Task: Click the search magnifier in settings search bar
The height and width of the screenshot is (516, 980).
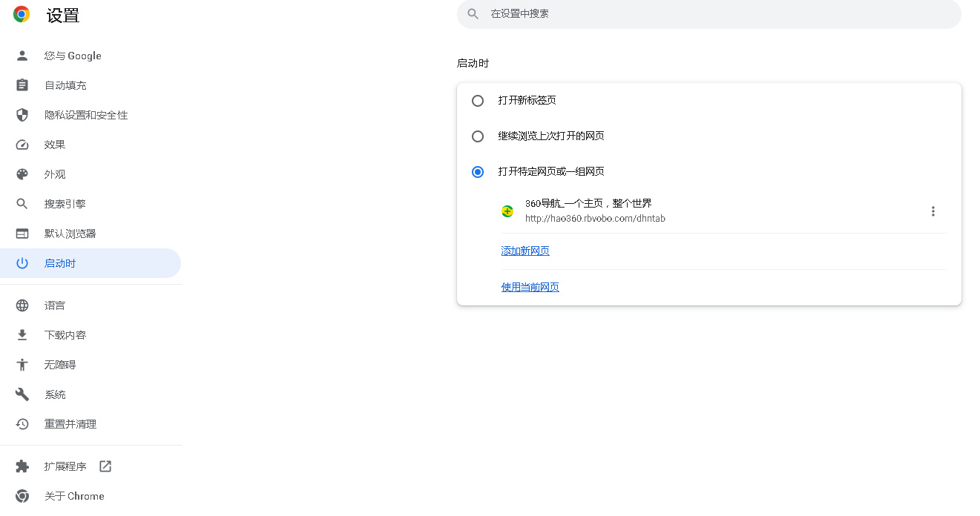Action: pos(473,14)
